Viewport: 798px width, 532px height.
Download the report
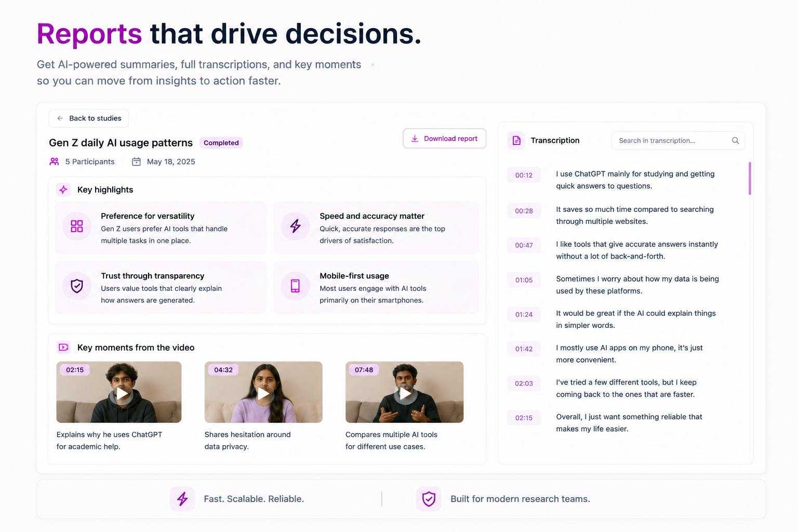click(444, 139)
